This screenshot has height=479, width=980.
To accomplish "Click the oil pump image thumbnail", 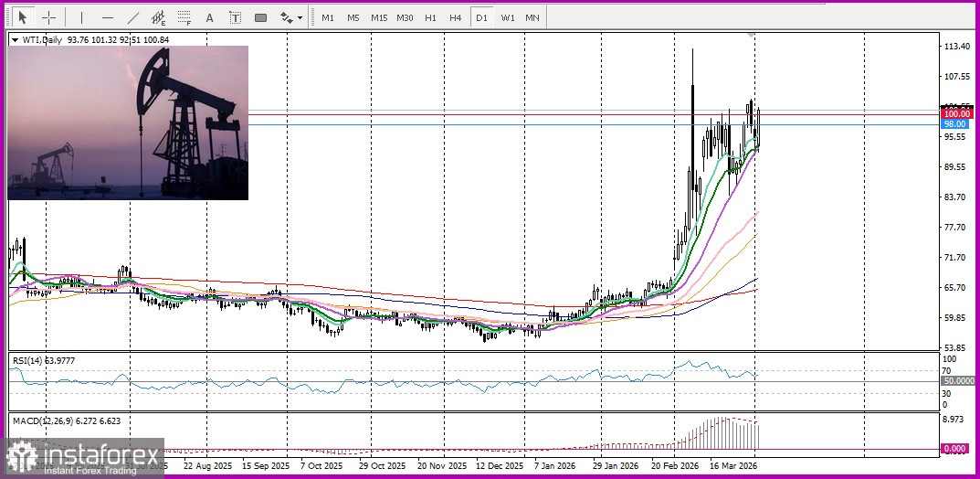I will click(128, 122).
